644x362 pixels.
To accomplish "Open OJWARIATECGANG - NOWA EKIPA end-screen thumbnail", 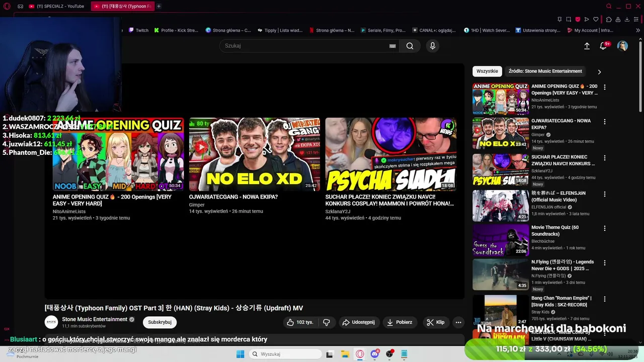I will [255, 154].
